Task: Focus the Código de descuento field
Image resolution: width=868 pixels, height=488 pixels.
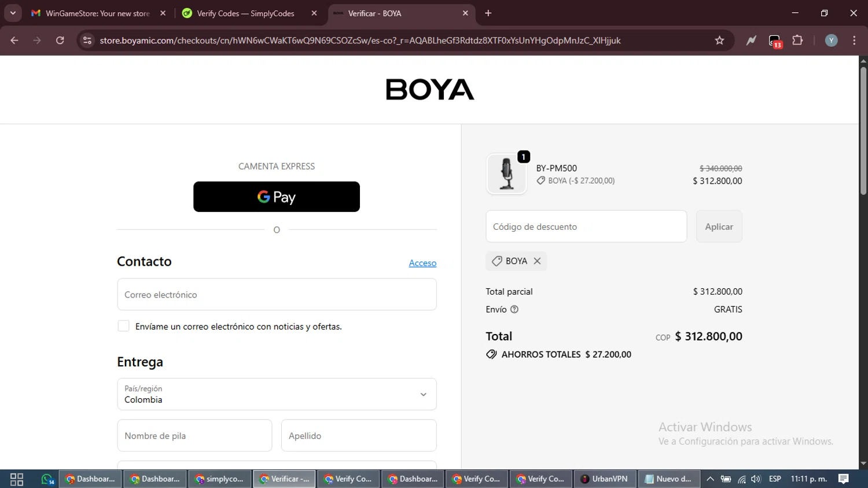Action: click(x=586, y=226)
